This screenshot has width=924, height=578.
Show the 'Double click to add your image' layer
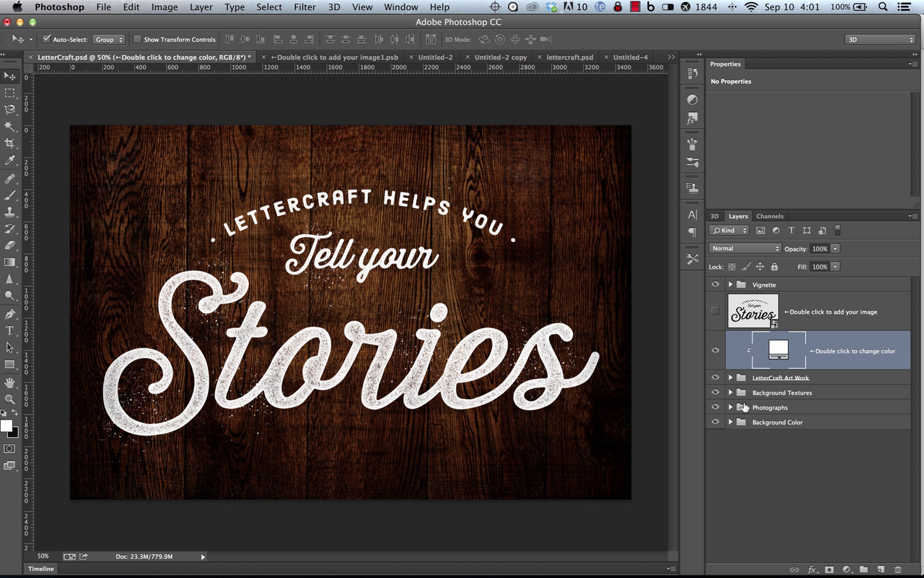pyautogui.click(x=715, y=311)
